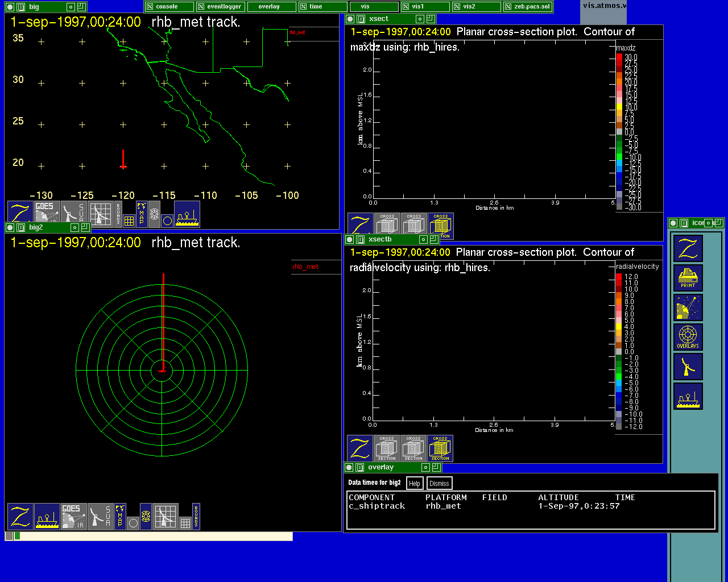
Task: Select the SUR radar icon in big2 window
Action: click(x=100, y=516)
